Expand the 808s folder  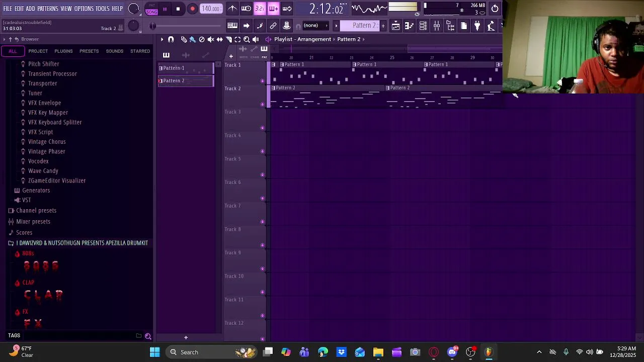tap(28, 254)
